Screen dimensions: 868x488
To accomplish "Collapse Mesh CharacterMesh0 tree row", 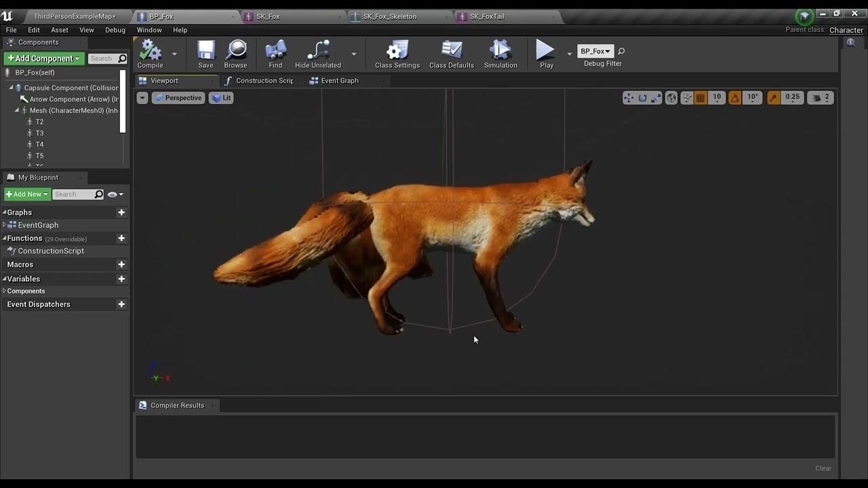I will point(17,110).
